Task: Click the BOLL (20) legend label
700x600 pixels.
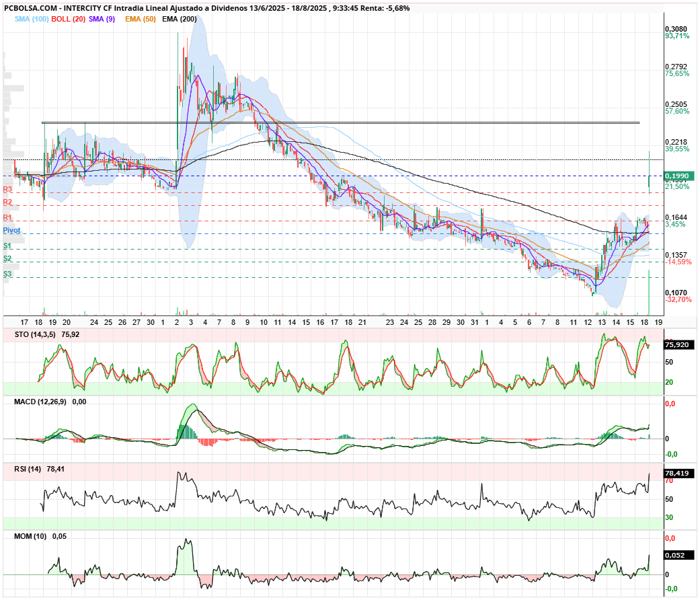Action: coord(69,20)
